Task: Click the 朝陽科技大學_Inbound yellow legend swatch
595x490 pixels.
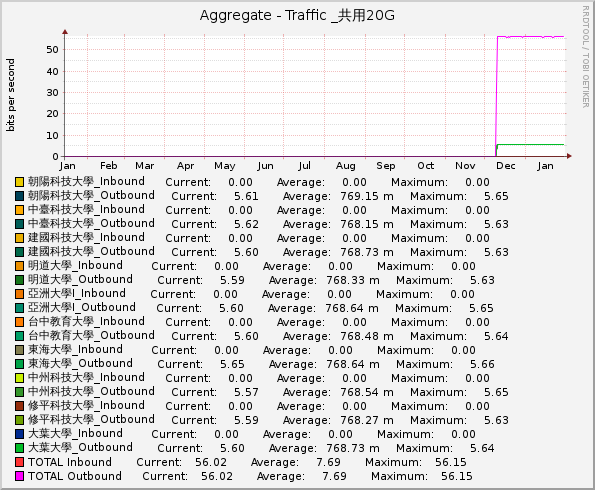Action: click(19, 182)
